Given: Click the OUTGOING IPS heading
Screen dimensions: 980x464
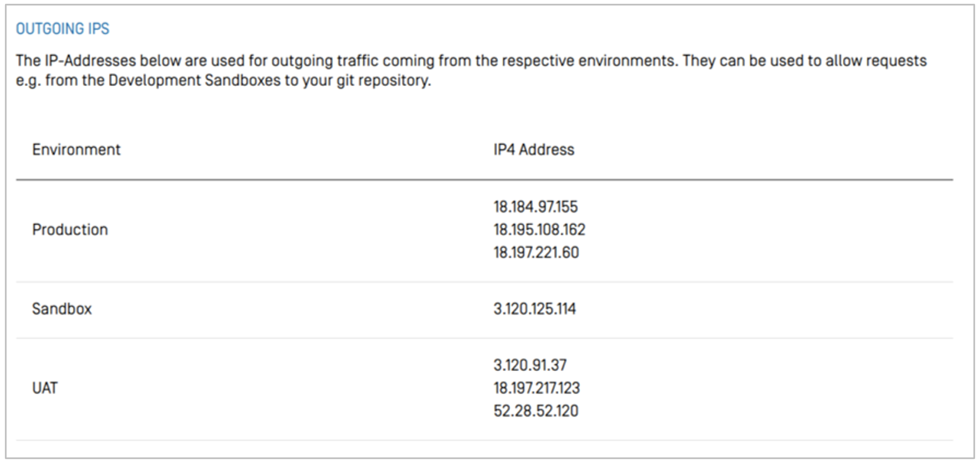Looking at the screenshot, I should [63, 29].
